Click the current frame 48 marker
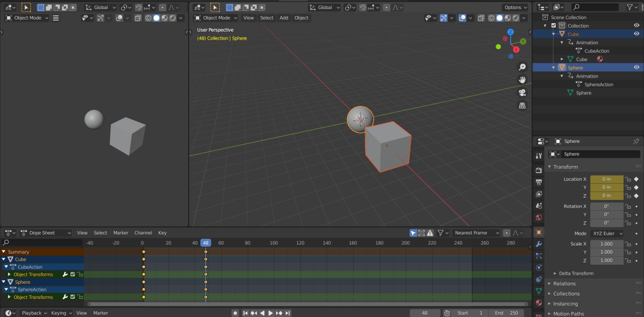 206,243
